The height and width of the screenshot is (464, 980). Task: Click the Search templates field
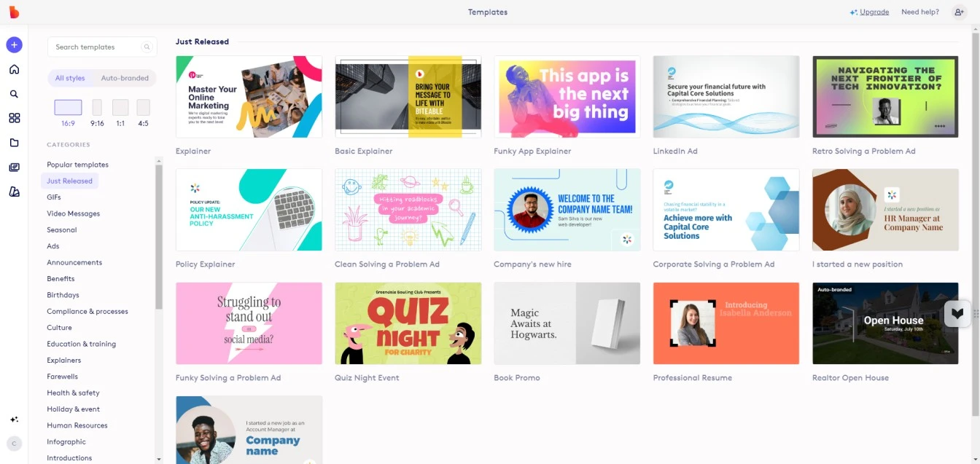(x=102, y=47)
